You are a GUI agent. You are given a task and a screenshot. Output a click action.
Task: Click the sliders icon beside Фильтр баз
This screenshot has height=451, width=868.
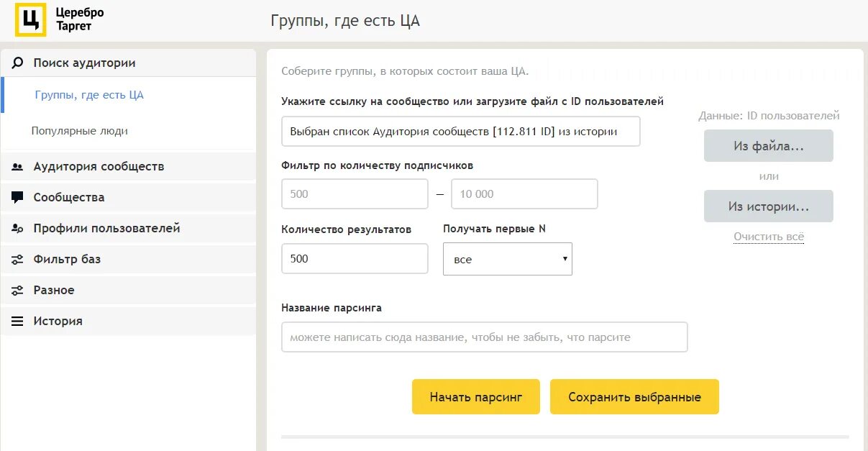17,259
